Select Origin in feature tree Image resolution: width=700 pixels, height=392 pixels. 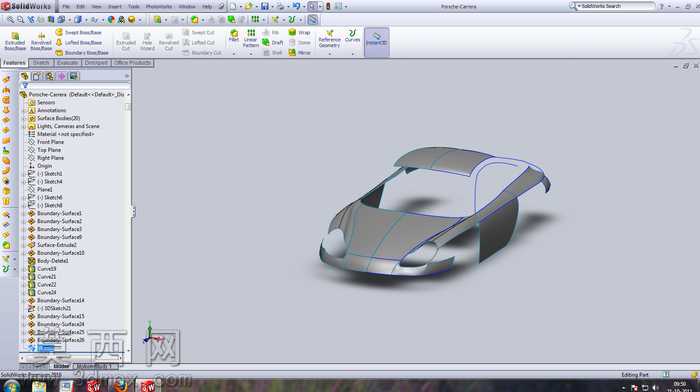pyautogui.click(x=44, y=166)
